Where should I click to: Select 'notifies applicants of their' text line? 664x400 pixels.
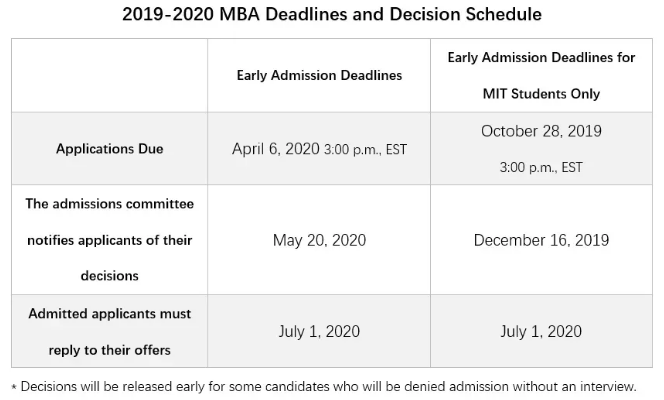pyautogui.click(x=110, y=240)
